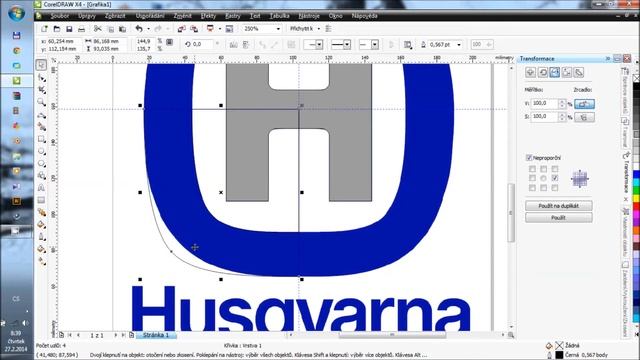Check top-right anchor point checkbox
Screen dimensions: 640x360
[554, 169]
